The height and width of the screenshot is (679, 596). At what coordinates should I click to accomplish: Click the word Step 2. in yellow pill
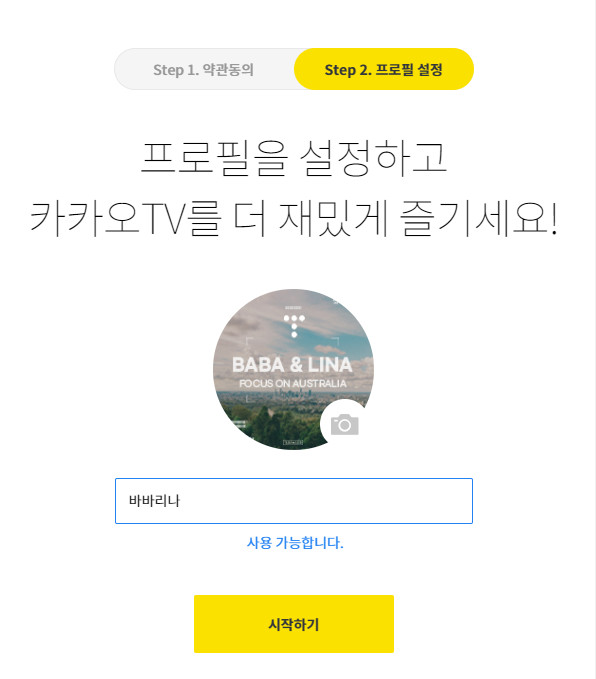tap(348, 70)
